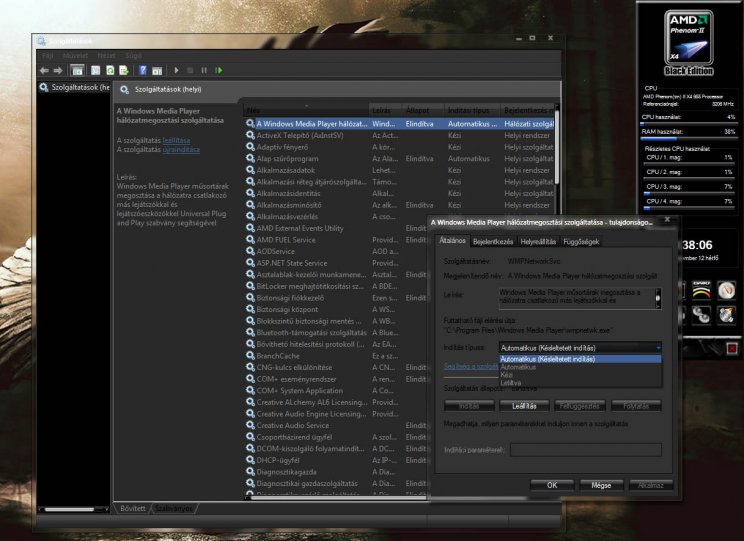
Task: Click the gear icon of the ActiveX Telepítő row
Action: [x=250, y=135]
